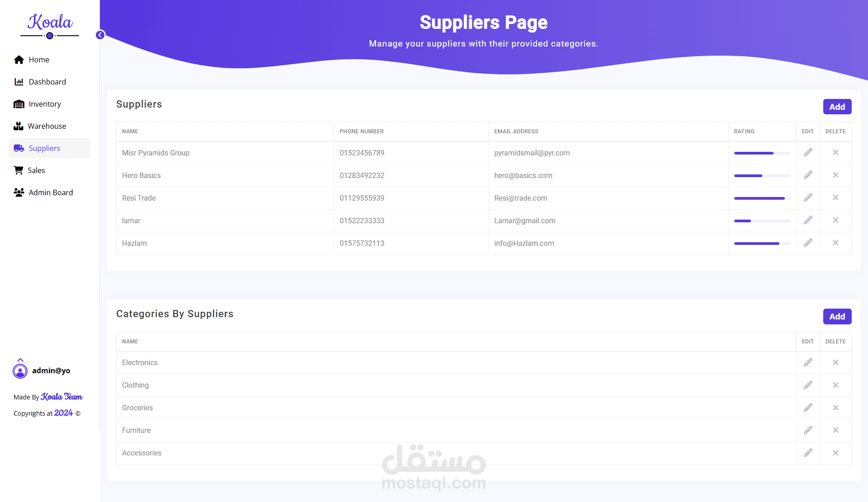Click the Koala Team link
Image resolution: width=868 pixels, height=502 pixels.
(61, 397)
